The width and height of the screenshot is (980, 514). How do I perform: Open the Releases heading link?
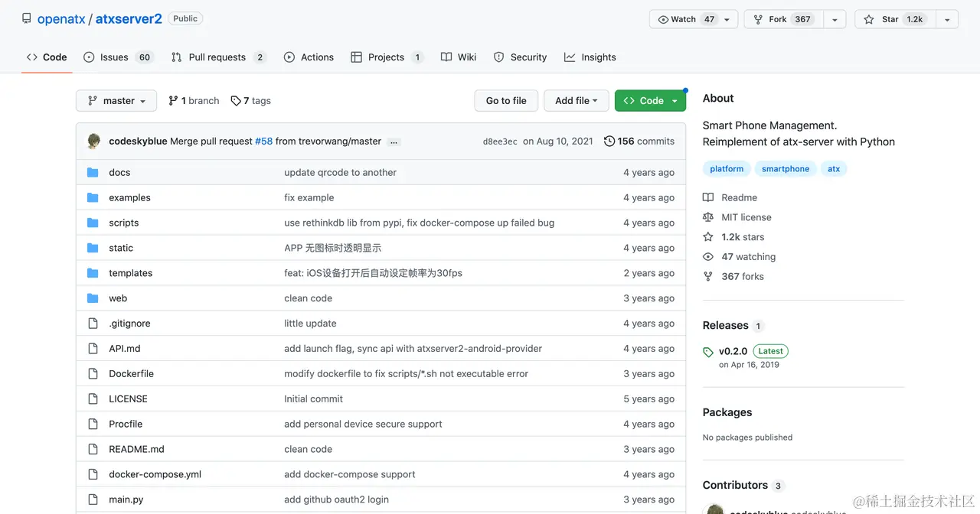pyautogui.click(x=725, y=325)
